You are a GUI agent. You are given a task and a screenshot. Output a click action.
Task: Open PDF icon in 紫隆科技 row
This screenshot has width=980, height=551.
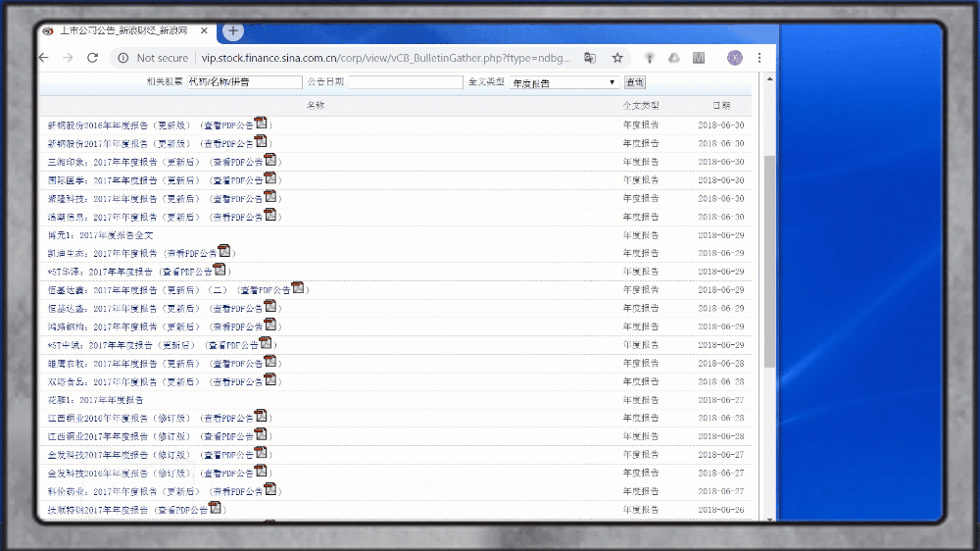click(x=270, y=196)
